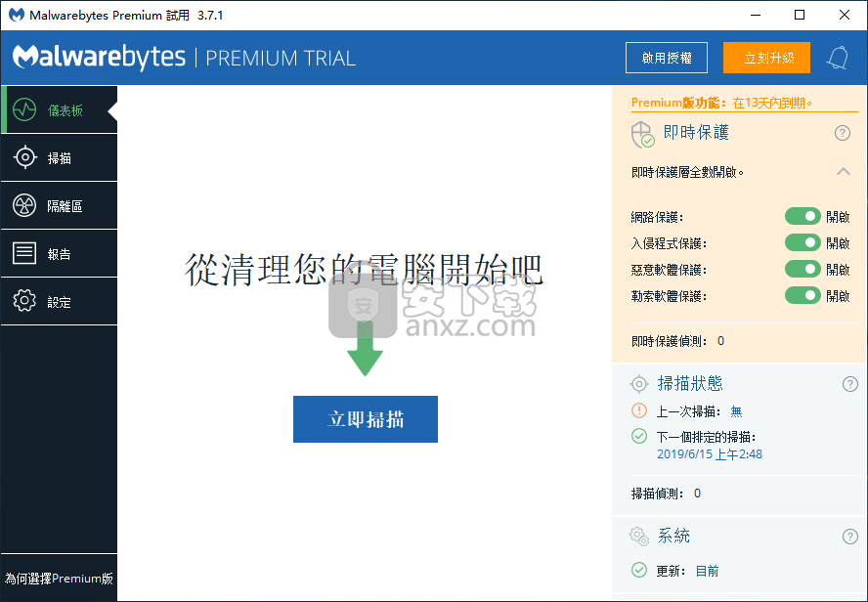
Task: Click the 掃描狀態 section heading
Action: [x=690, y=383]
